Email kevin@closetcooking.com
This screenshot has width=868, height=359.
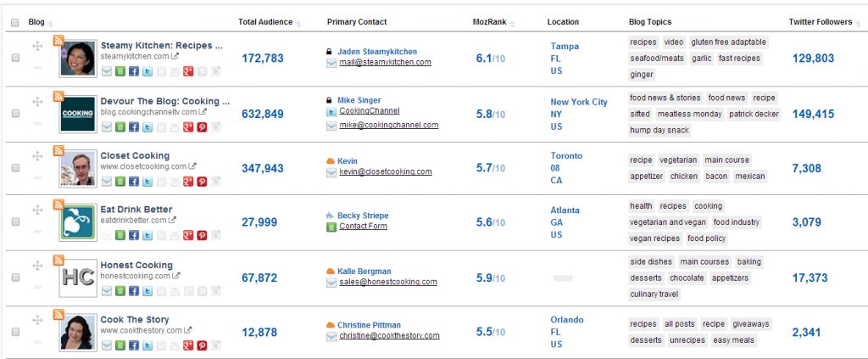[x=386, y=171]
